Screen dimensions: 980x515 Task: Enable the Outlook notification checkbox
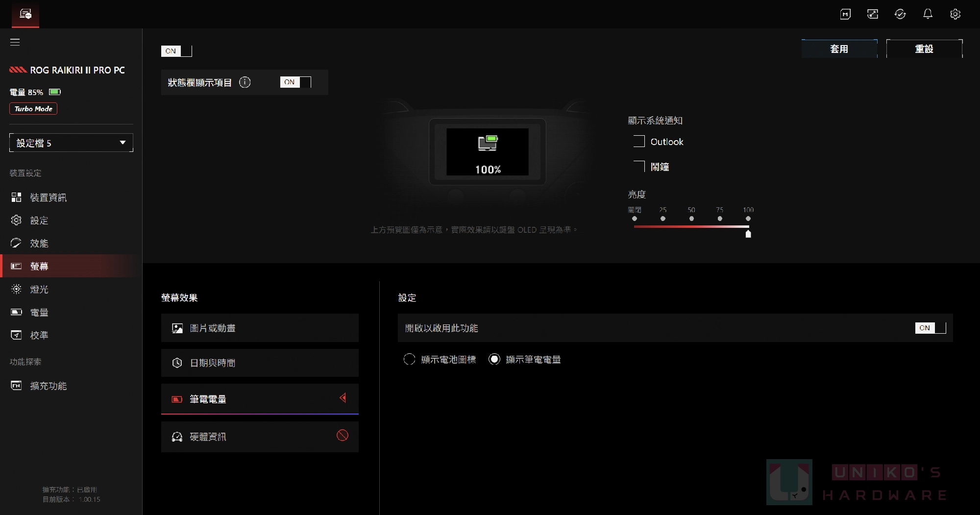click(x=639, y=142)
